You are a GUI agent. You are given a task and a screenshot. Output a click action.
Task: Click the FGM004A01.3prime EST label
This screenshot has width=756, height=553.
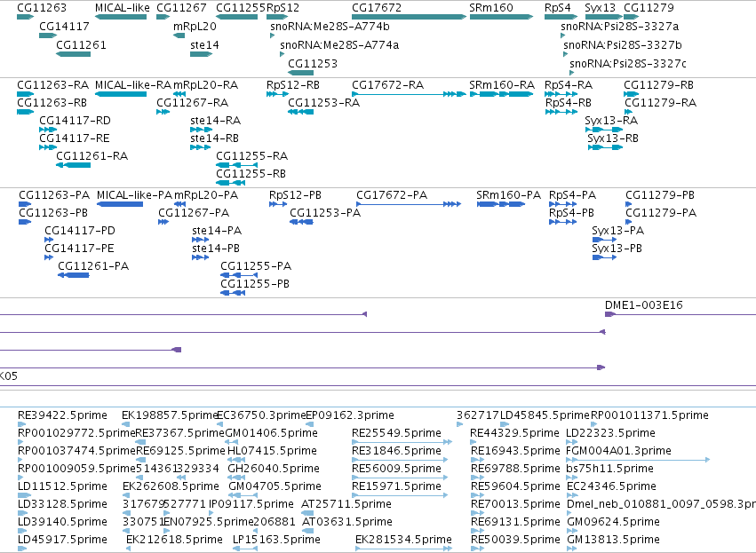[618, 451]
